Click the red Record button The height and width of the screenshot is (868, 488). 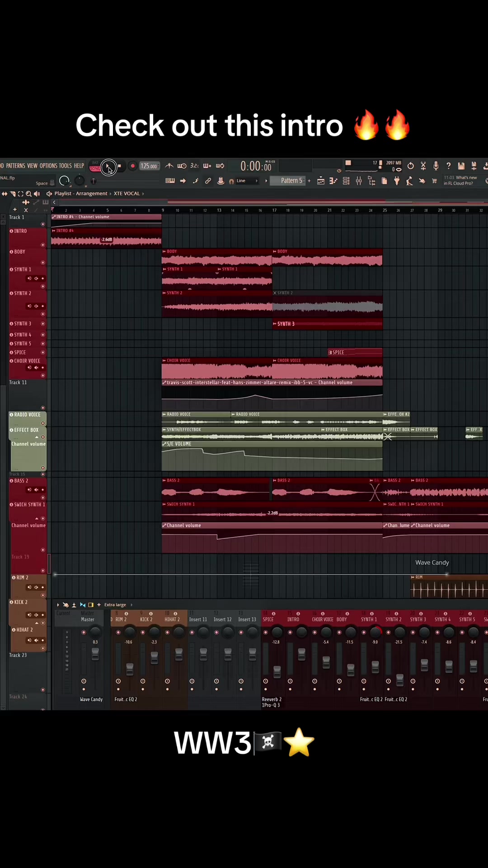click(132, 166)
